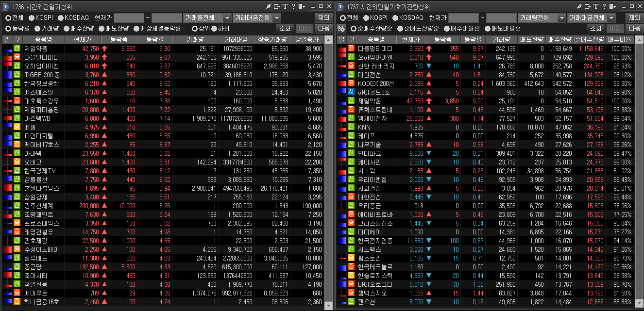Viewport: 644px width, 311px height.
Task: Select KOSDAQ radio in 1737 window
Action: pos(394,18)
